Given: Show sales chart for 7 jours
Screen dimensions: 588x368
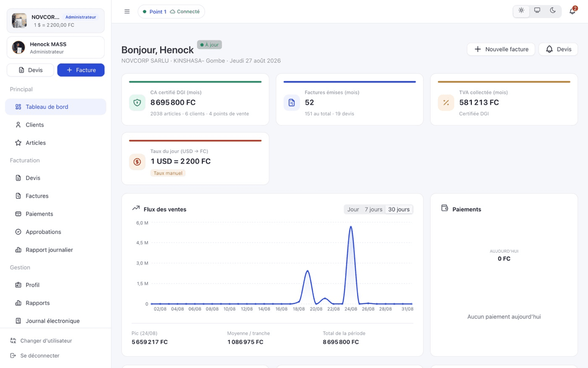Looking at the screenshot, I should click(373, 210).
